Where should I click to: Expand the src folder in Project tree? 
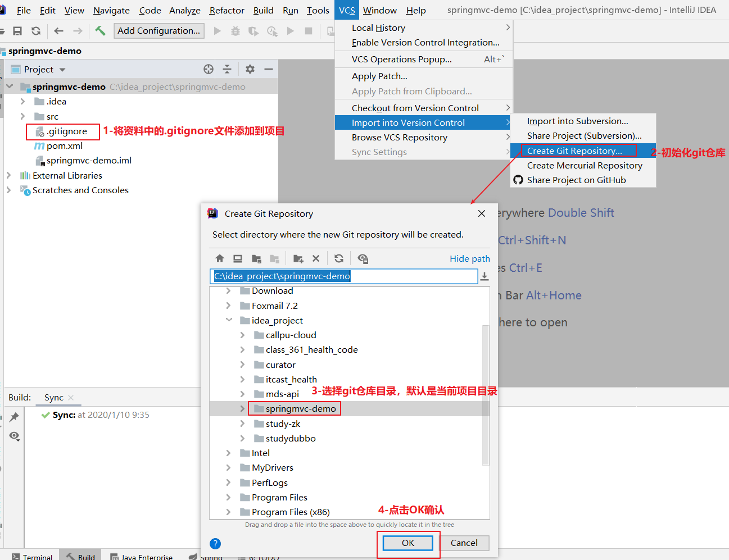point(22,116)
